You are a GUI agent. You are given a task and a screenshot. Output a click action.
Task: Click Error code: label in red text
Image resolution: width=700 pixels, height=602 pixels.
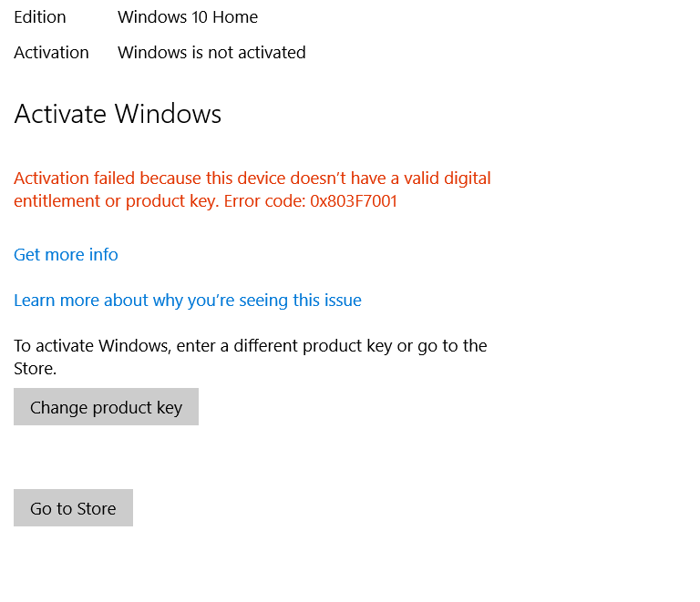(264, 201)
